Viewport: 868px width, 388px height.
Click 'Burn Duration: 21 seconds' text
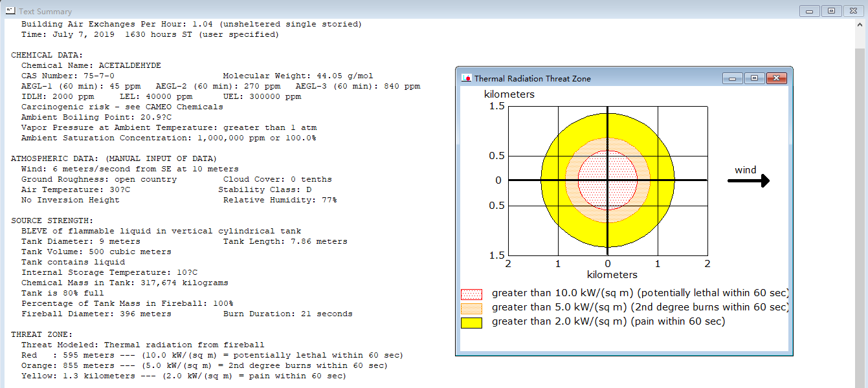[288, 314]
